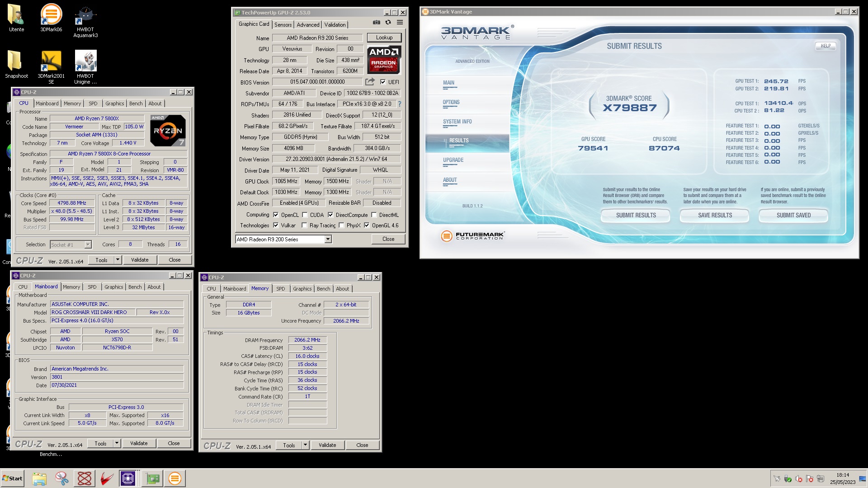Click the BIOS Version field in GPU-Z

[x=317, y=82]
